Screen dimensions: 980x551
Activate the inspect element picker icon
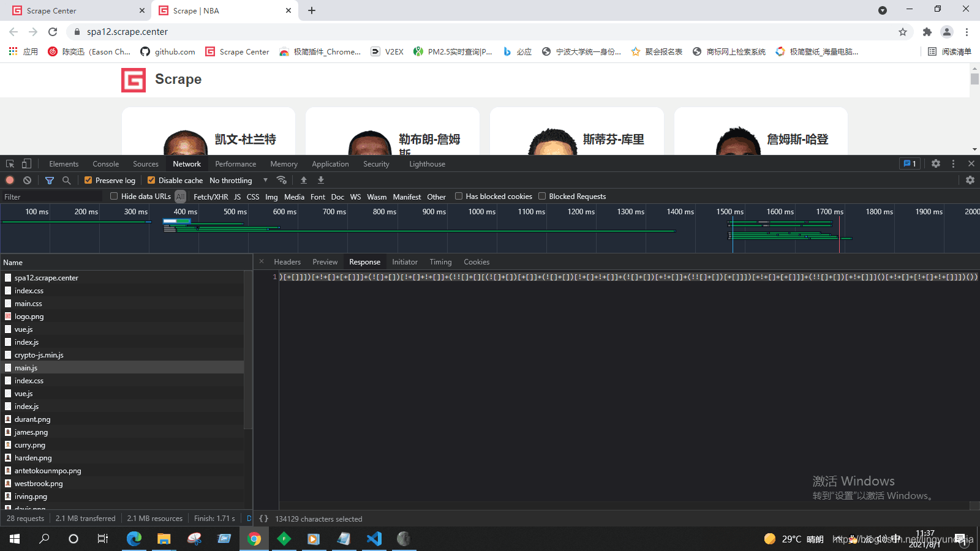pyautogui.click(x=10, y=163)
